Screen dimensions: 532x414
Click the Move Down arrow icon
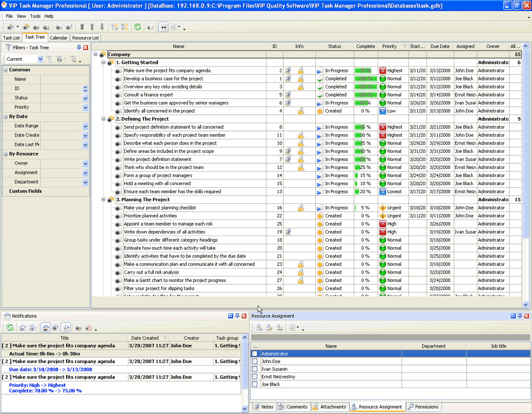(102, 27)
